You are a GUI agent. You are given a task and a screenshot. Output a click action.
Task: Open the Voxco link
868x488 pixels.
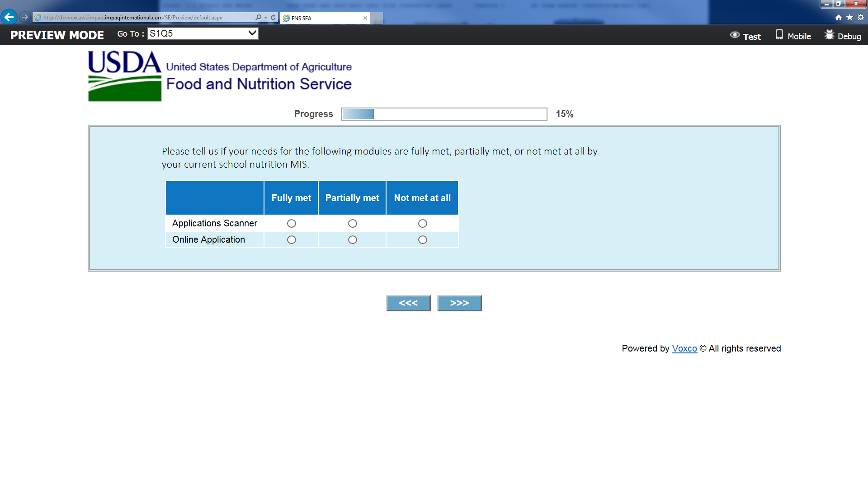point(684,348)
